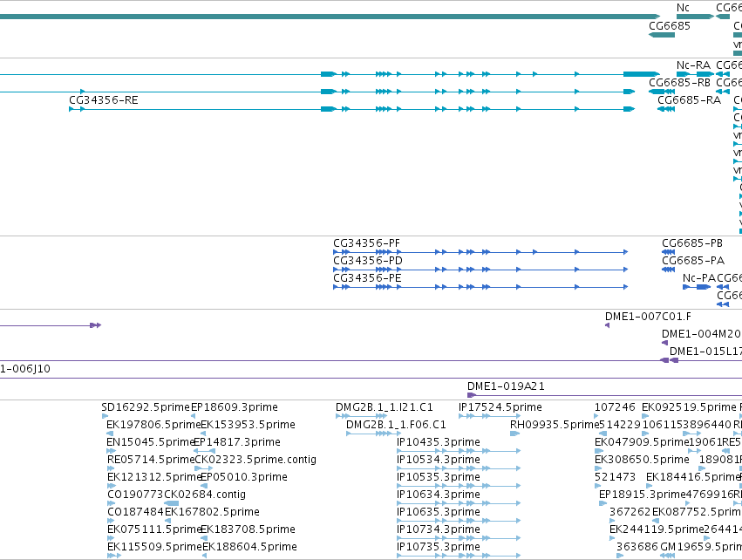Open the RE05714.5prime EST label
The image size is (742, 560).
(152, 460)
